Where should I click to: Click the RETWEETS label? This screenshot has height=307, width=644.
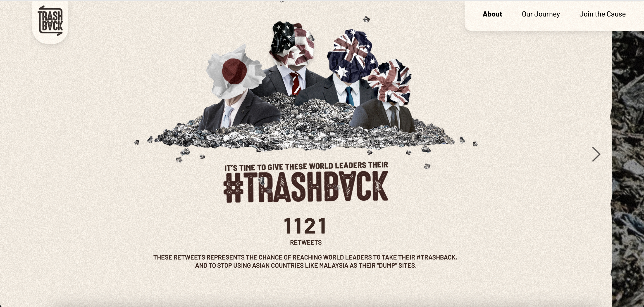(306, 242)
